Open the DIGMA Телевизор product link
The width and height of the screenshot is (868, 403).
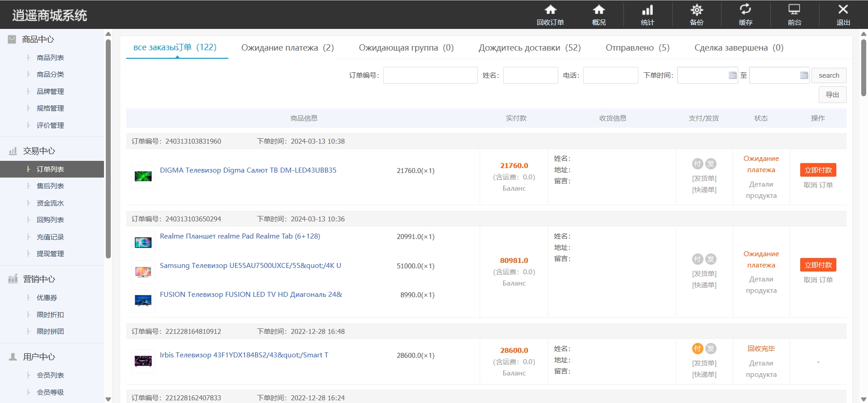click(248, 170)
